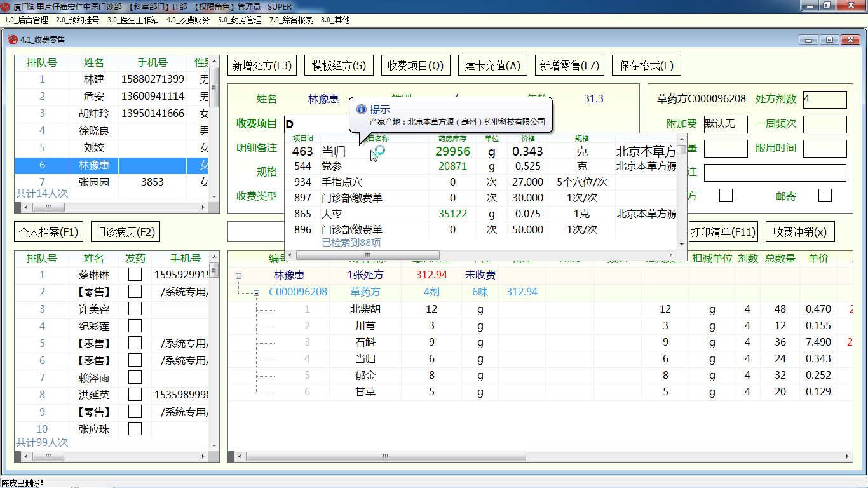The width and height of the screenshot is (868, 488).
Task: Click the 新增处方(F3) button
Action: pyautogui.click(x=262, y=65)
